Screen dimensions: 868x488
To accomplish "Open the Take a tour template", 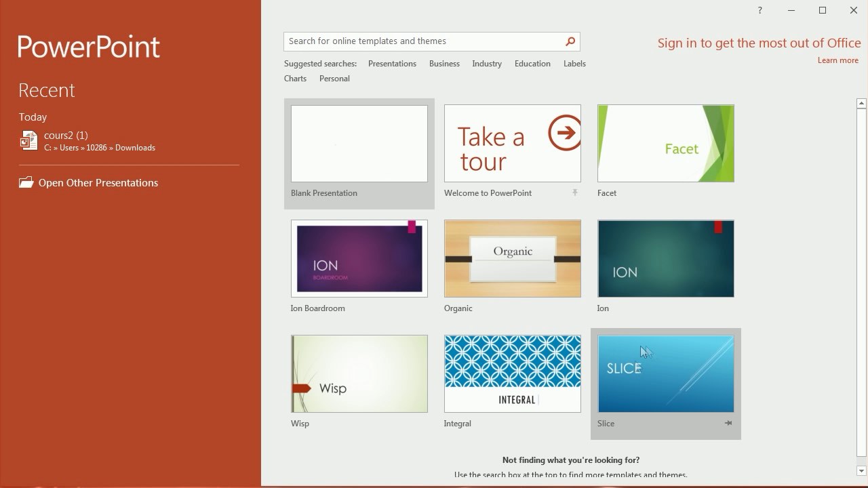I will click(513, 144).
